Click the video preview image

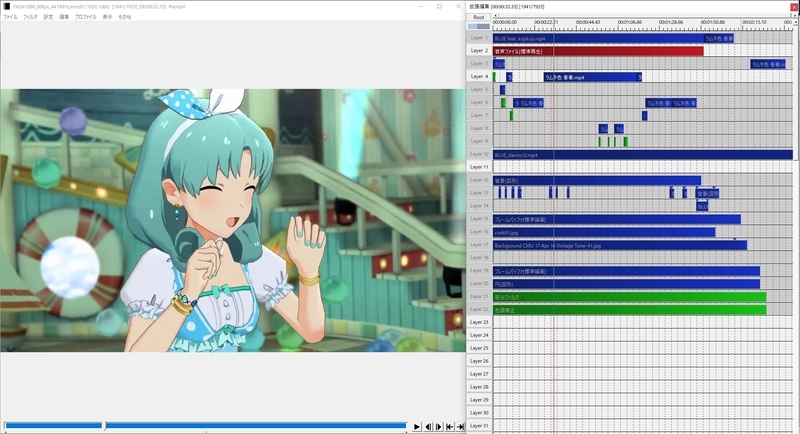tap(233, 220)
